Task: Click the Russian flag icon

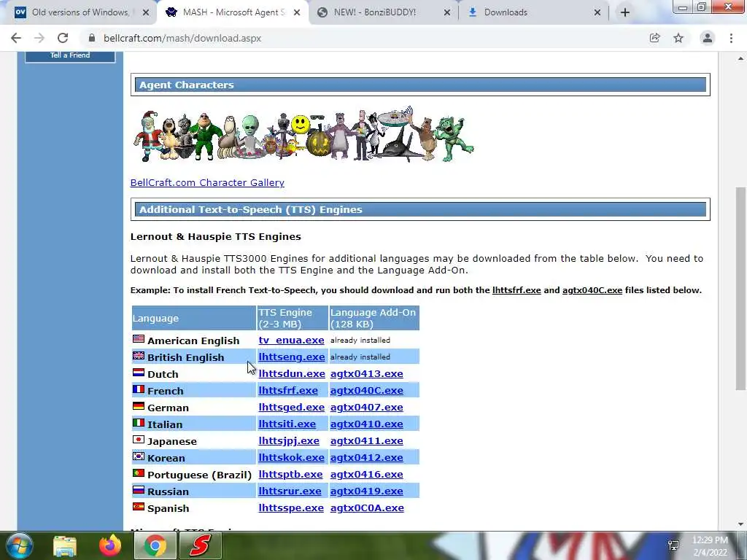Action: pyautogui.click(x=139, y=490)
